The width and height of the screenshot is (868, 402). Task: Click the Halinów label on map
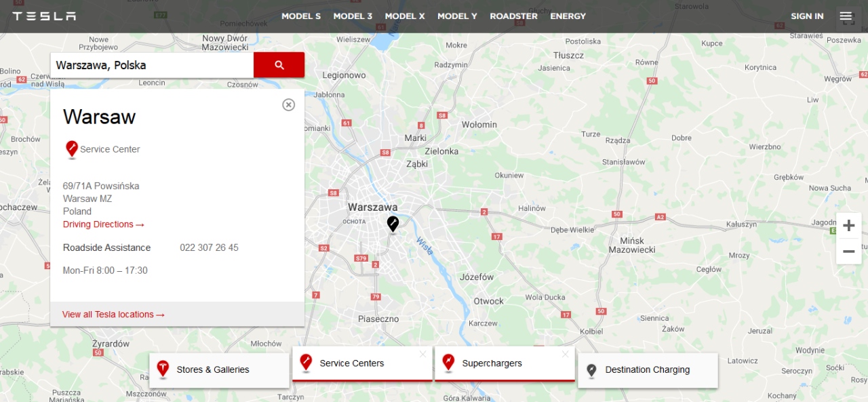tap(532, 208)
